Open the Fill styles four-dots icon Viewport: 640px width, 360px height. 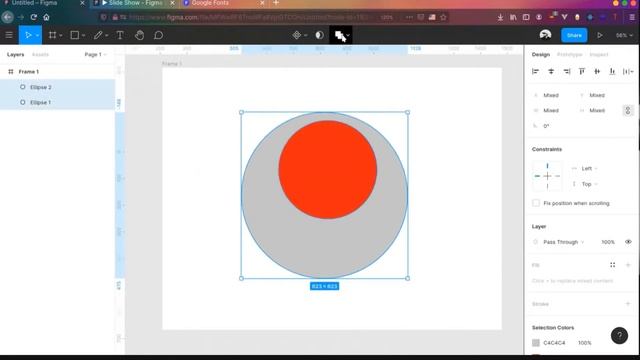[613, 265]
